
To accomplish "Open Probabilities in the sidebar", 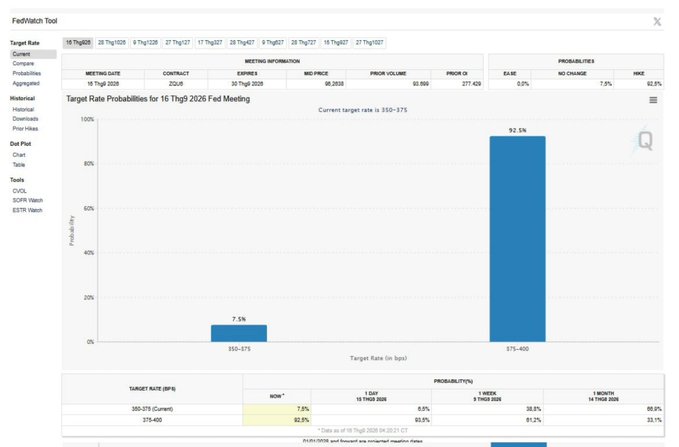I will [26, 74].
